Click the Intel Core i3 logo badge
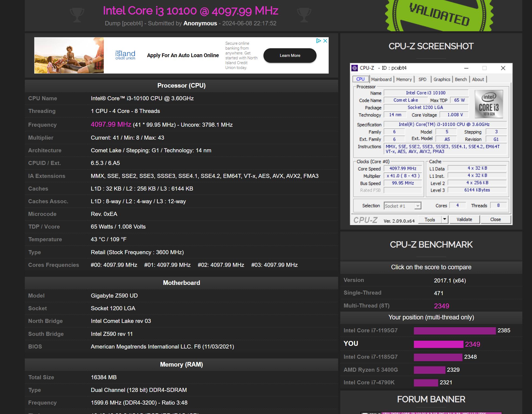 [489, 104]
